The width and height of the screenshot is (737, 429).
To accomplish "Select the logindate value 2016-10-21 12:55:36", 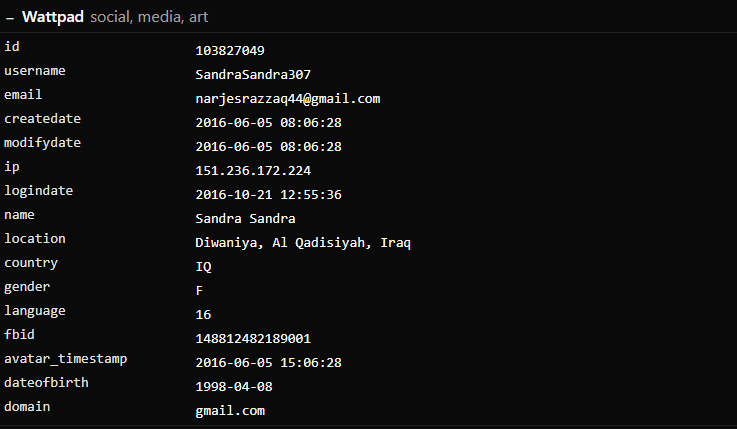I will (x=268, y=195).
